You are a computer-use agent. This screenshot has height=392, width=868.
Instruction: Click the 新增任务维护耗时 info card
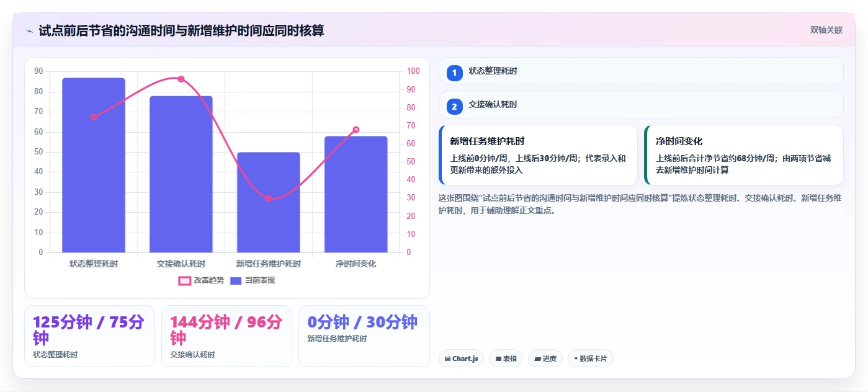tap(538, 155)
